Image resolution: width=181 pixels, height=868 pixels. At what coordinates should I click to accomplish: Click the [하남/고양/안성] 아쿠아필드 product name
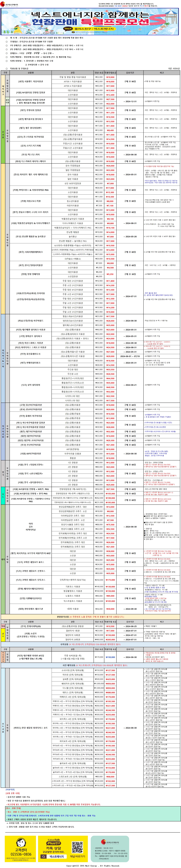(31, 321)
